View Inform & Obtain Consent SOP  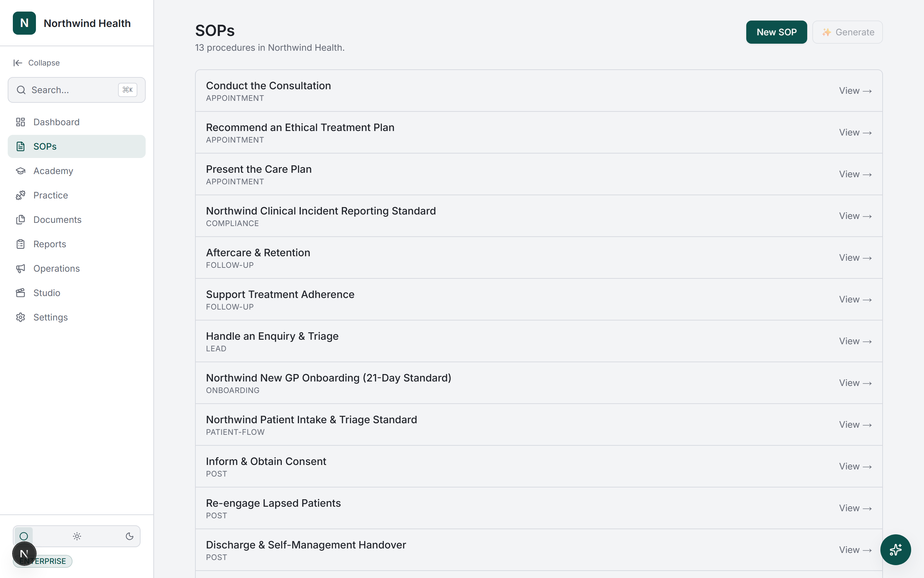click(855, 466)
